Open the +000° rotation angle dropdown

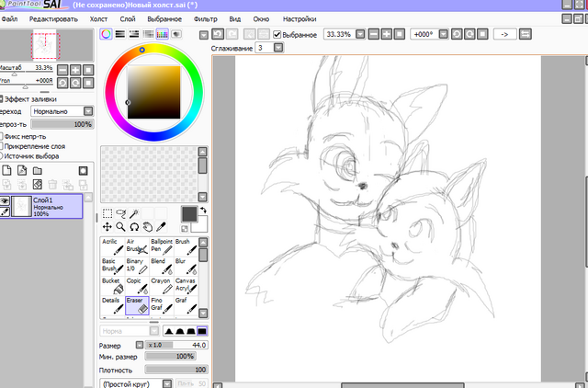pos(443,34)
